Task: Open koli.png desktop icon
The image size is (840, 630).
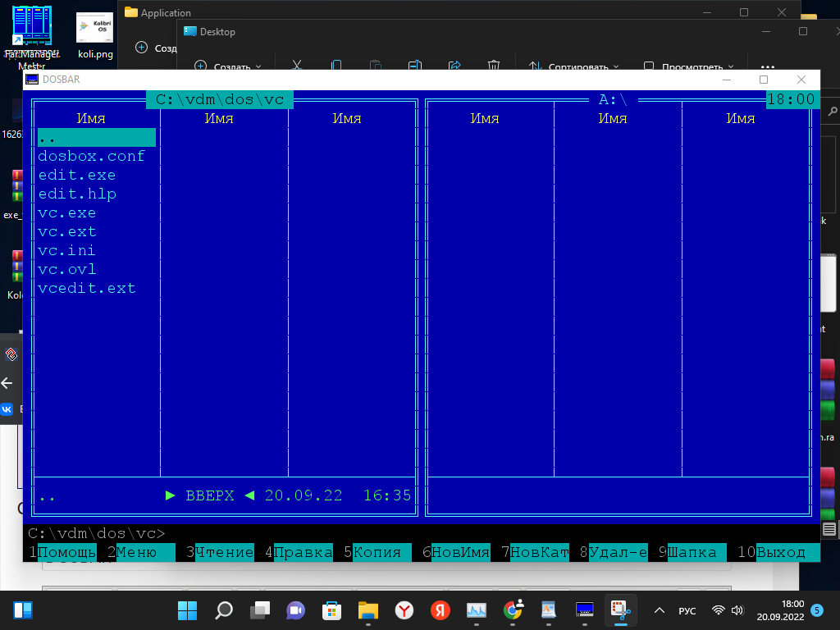Action: tap(95, 34)
